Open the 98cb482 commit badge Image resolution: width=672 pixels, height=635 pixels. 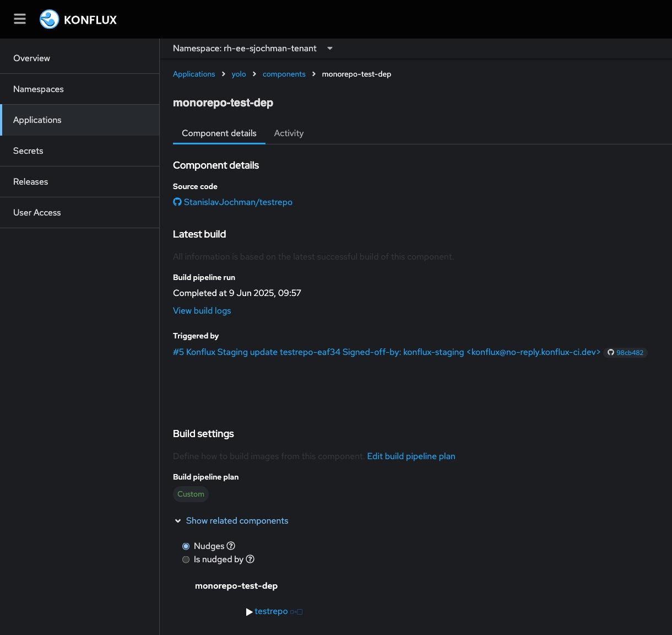[x=625, y=353]
